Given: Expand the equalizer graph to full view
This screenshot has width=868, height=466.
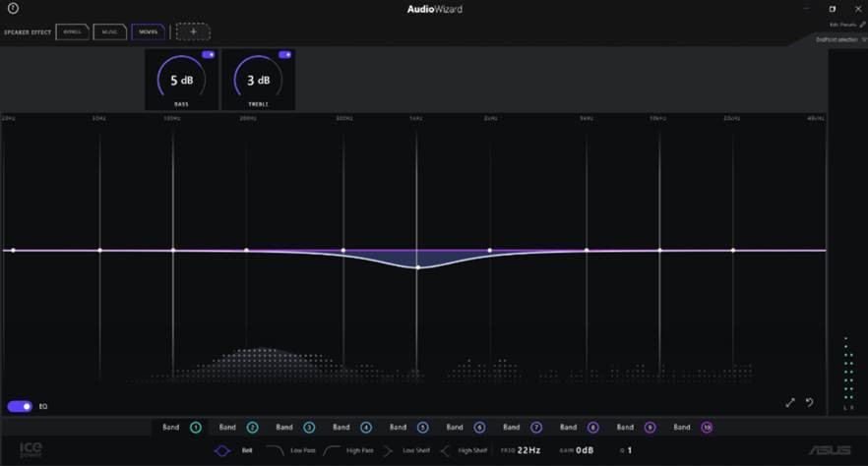Looking at the screenshot, I should pos(790,403).
